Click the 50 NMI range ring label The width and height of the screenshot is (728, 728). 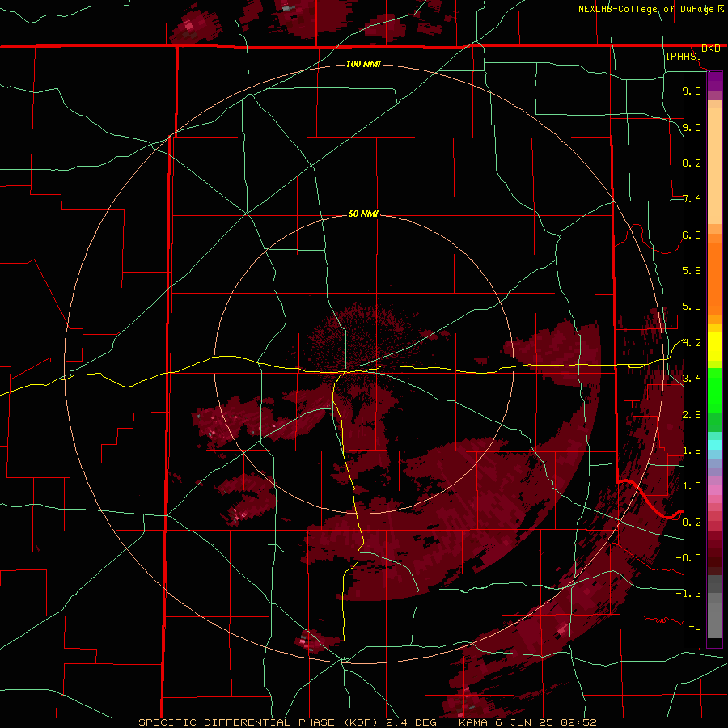[x=363, y=214]
